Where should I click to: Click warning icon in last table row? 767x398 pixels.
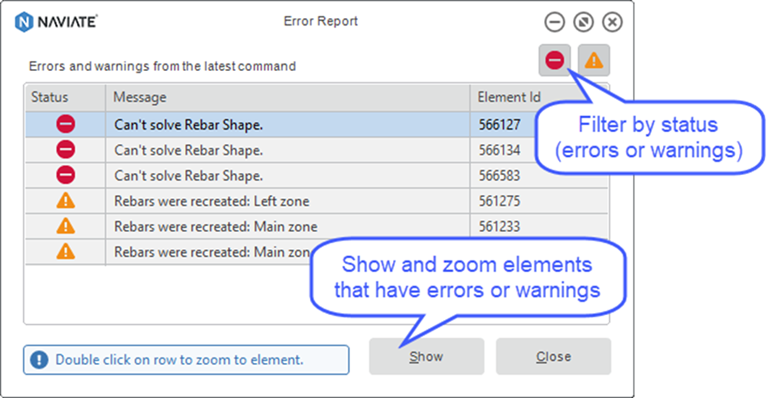(x=66, y=251)
